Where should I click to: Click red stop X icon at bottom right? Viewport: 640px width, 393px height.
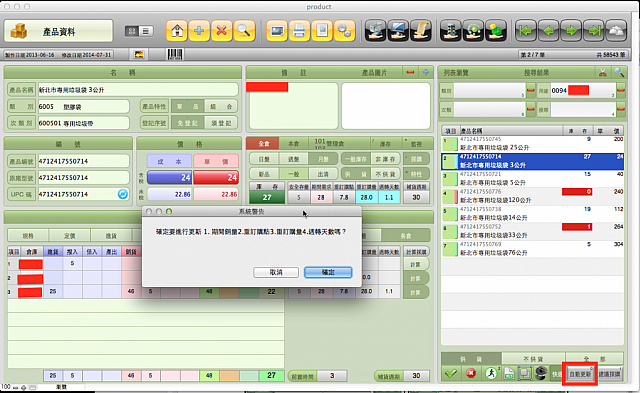click(471, 373)
